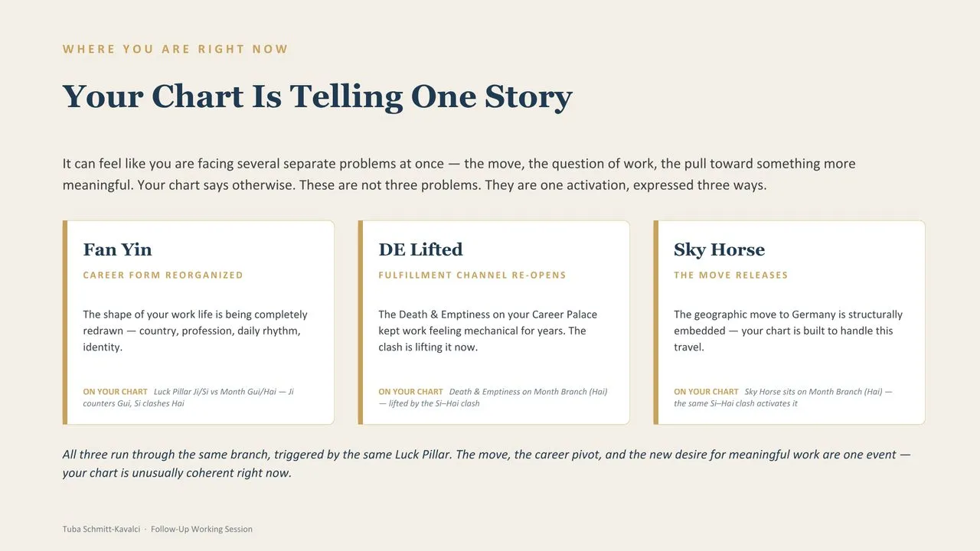This screenshot has height=551, width=980.
Task: Click the Fan Yin description about work life redrawn
Action: coord(195,331)
